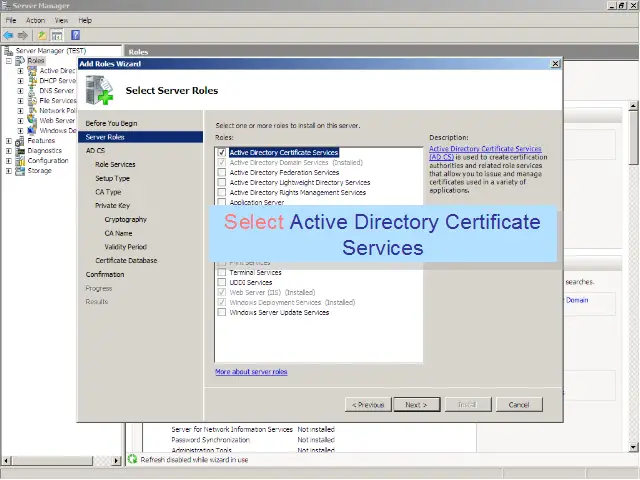640x480 pixels.
Task: Check Active Directory Lightweight Directory Services
Action: coord(222,182)
